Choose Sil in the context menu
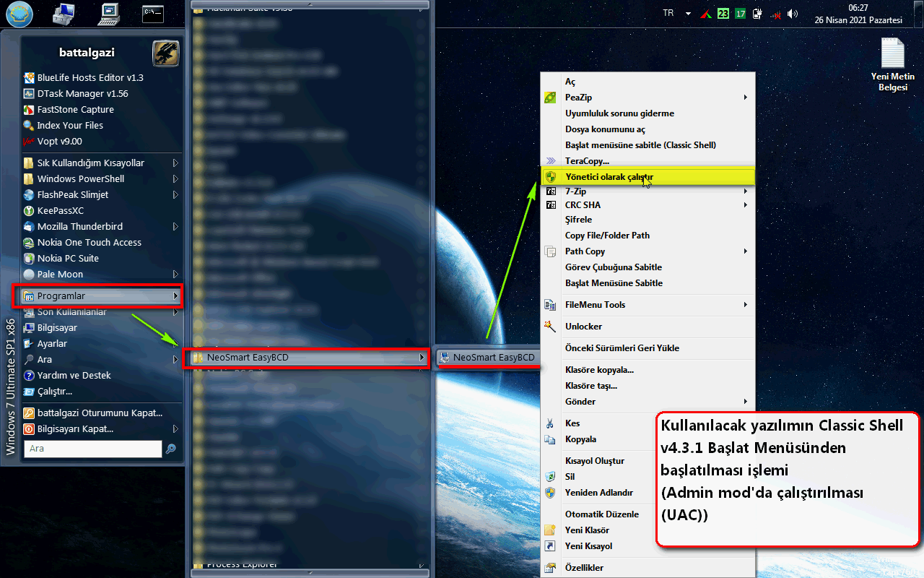The width and height of the screenshot is (924, 578). (x=570, y=476)
